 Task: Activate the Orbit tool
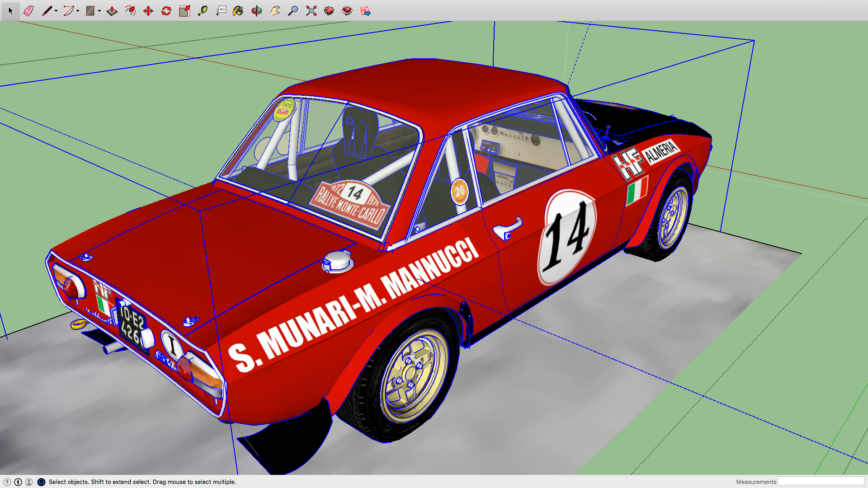point(257,11)
